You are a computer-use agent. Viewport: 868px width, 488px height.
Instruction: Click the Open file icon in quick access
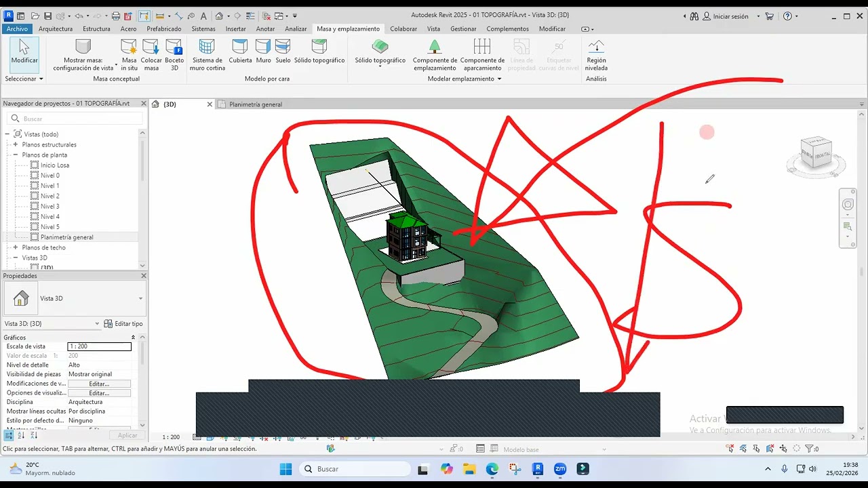35,16
